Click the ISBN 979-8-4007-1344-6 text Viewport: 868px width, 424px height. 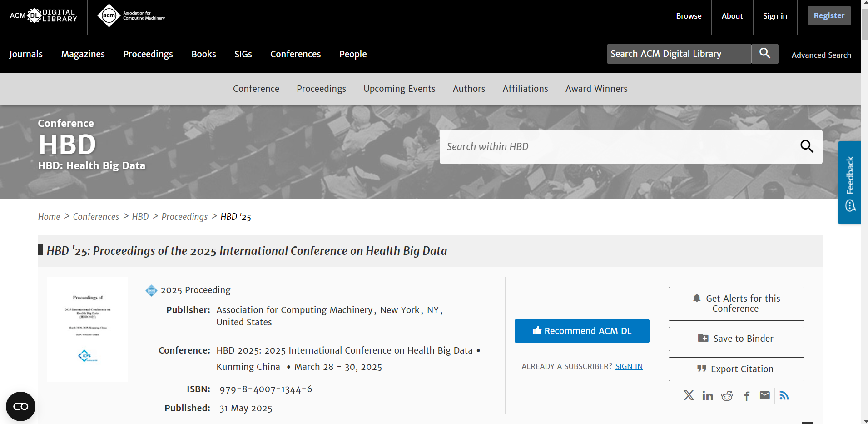(x=266, y=389)
